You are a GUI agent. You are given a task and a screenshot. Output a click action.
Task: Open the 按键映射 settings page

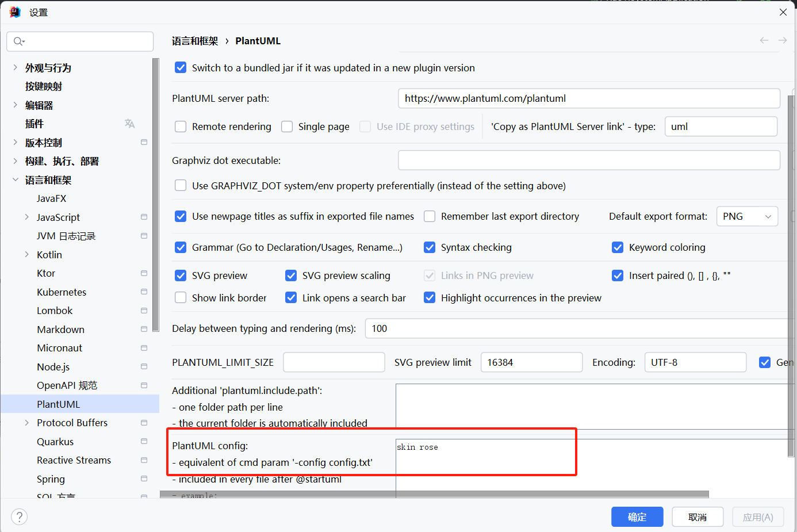point(44,86)
